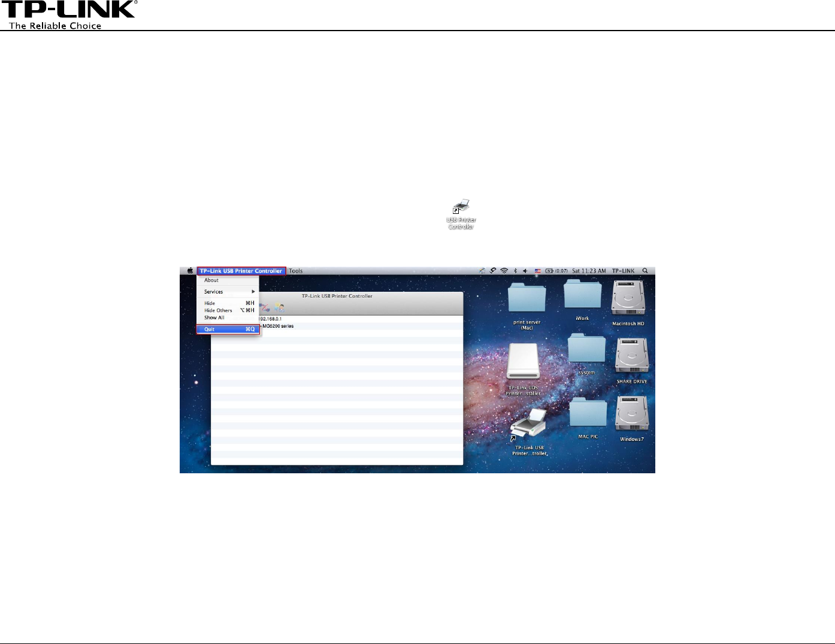
Task: Open the Tools menu in menu bar
Action: click(x=296, y=271)
